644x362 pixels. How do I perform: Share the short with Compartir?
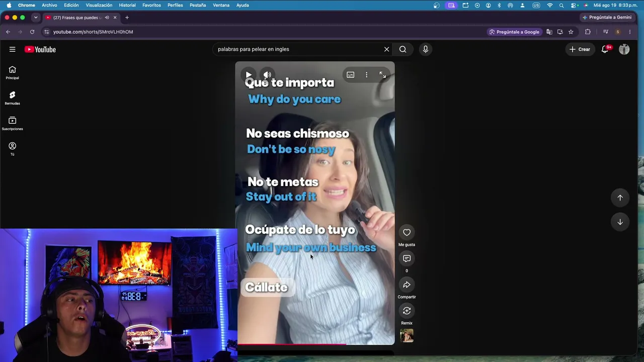coord(407,285)
